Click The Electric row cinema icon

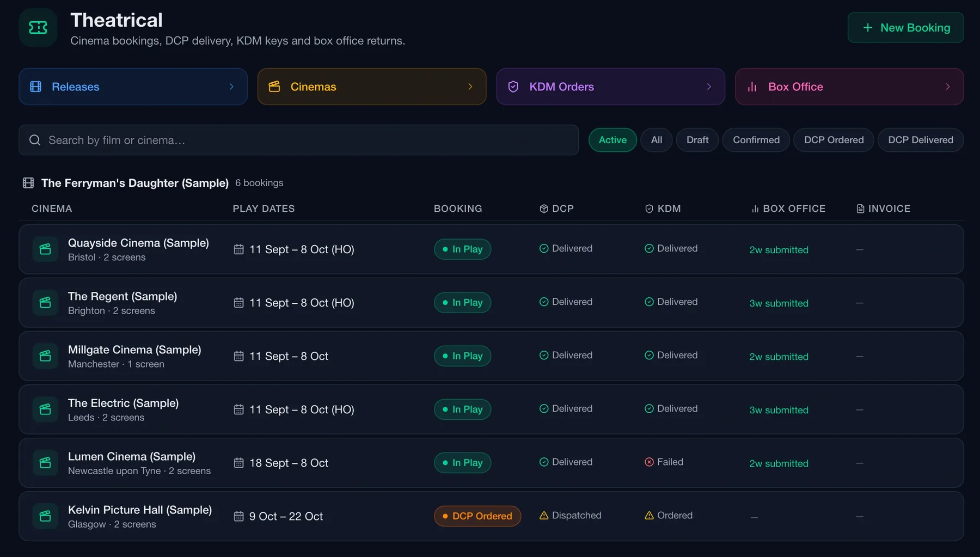tap(45, 409)
